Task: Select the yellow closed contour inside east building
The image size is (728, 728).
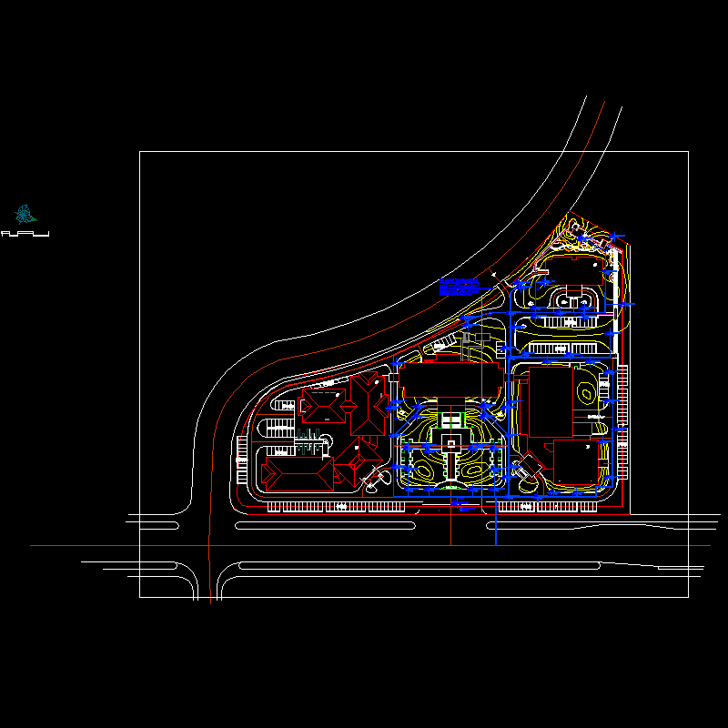Action: (587, 390)
